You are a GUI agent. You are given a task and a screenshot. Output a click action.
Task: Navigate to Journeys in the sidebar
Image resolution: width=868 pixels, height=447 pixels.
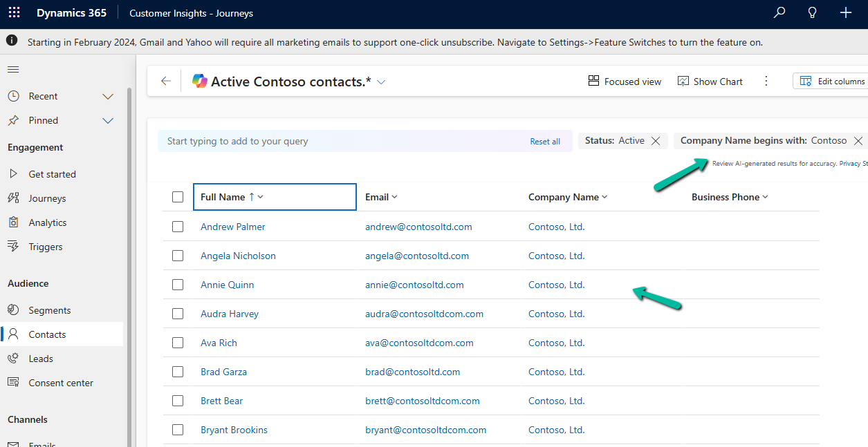pos(47,198)
